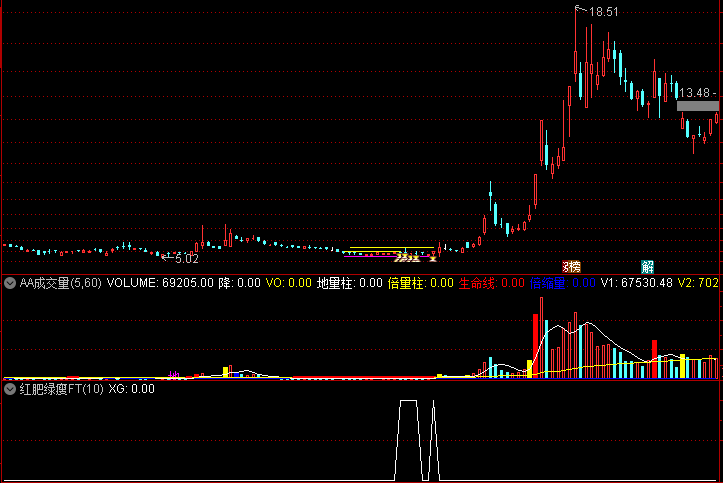The image size is (723, 483).
Task: Click the flat-topped XG signal pulse
Action: pyautogui.click(x=409, y=440)
